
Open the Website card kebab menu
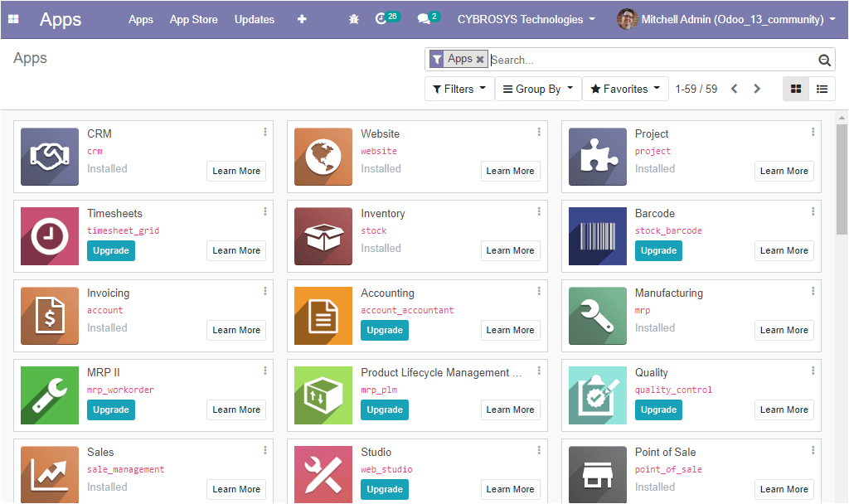pos(539,132)
